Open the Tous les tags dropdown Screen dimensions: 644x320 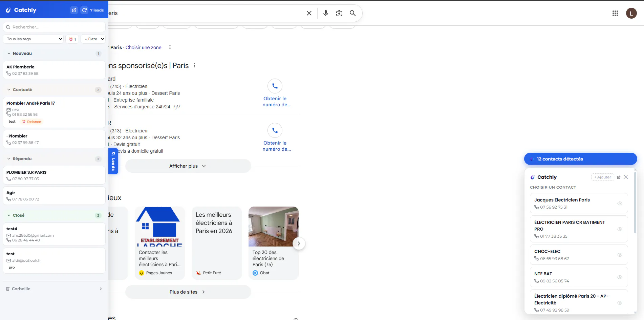(33, 39)
